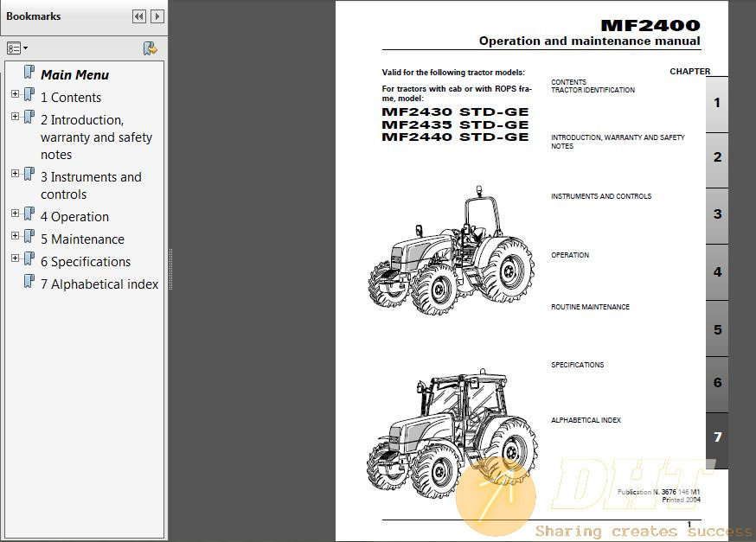The height and width of the screenshot is (542, 756).
Task: Click the bookmark icon beside 4 Operation
Action: point(29,214)
